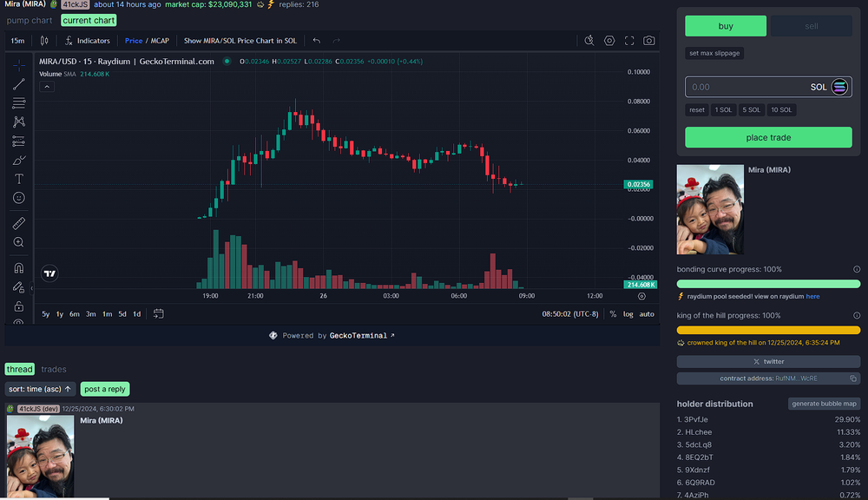Image resolution: width=868 pixels, height=500 pixels.
Task: Select the pattern drawing tool
Action: (x=19, y=122)
